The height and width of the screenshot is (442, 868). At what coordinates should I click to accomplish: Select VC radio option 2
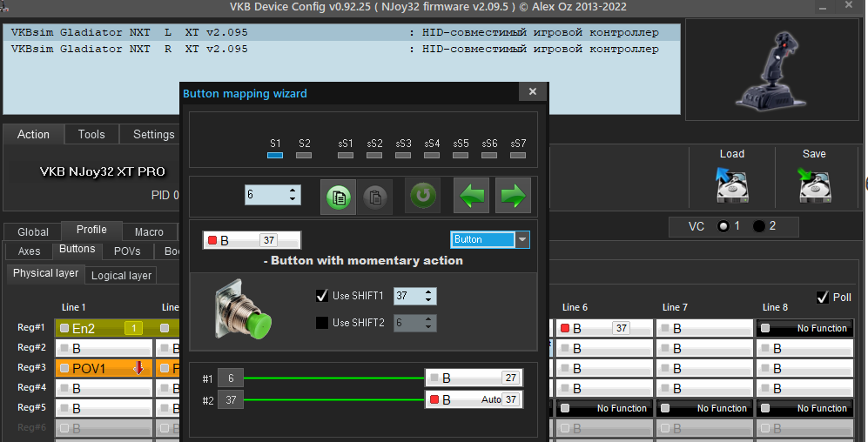[x=759, y=226]
